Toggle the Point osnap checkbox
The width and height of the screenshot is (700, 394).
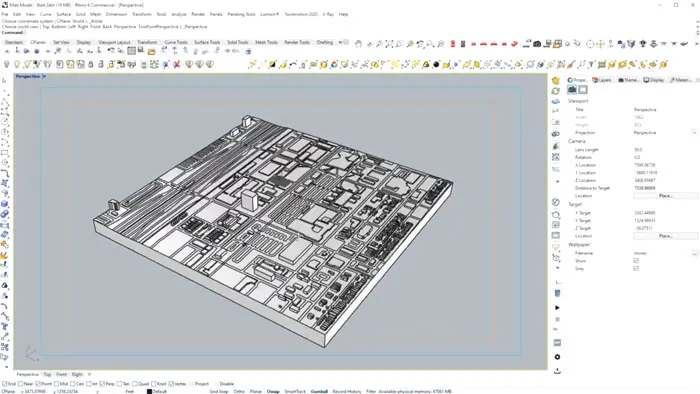tap(38, 384)
